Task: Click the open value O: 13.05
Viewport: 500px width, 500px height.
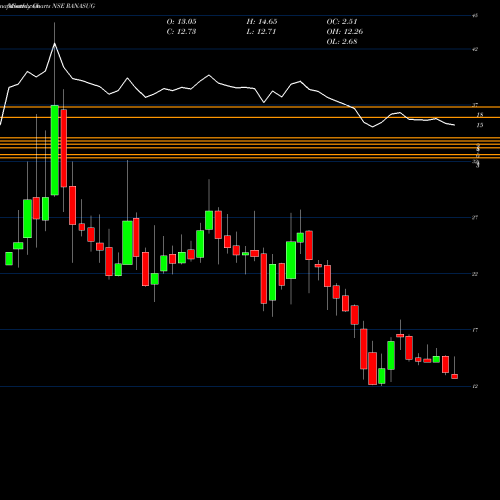Action: tap(181, 22)
